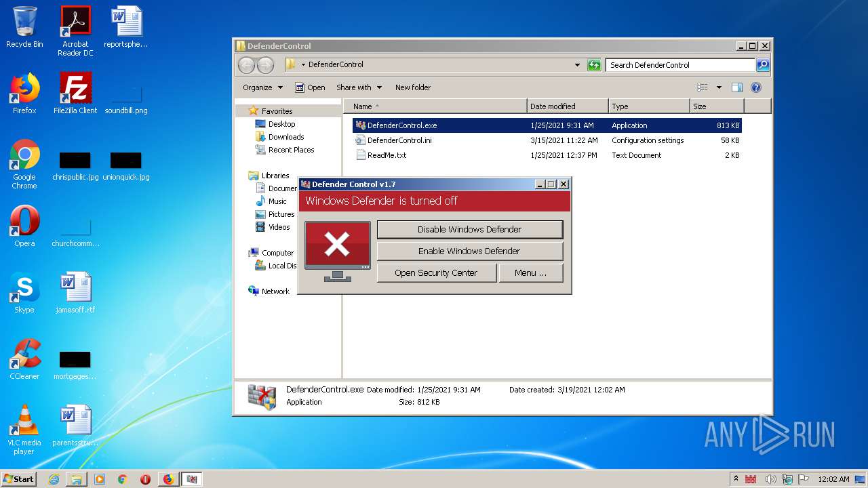The image size is (868, 488).
Task: Click the search magnifier icon
Action: pyautogui.click(x=763, y=65)
